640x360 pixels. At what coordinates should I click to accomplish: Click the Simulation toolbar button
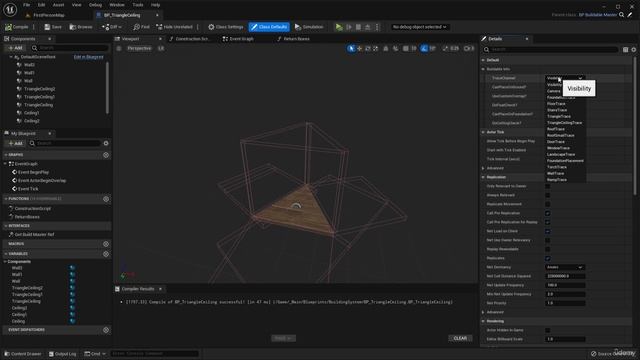point(309,27)
